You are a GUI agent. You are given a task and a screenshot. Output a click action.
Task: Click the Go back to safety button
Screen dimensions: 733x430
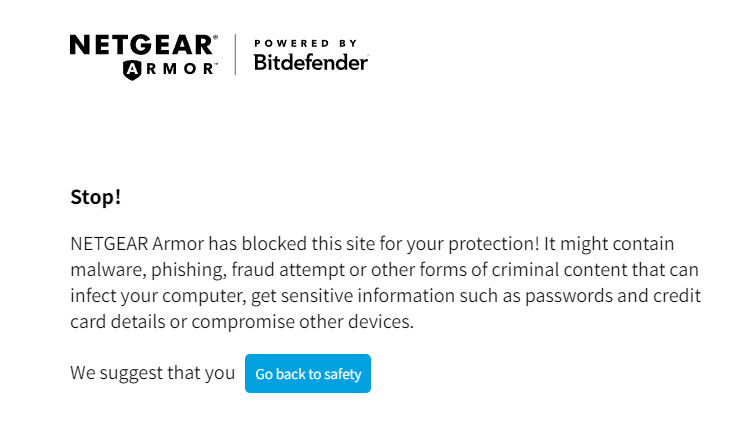click(x=308, y=373)
